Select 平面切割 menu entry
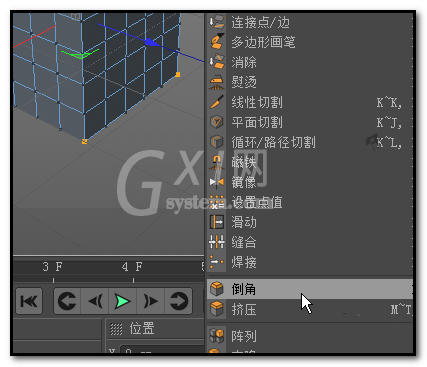The height and width of the screenshot is (367, 427). [310, 122]
